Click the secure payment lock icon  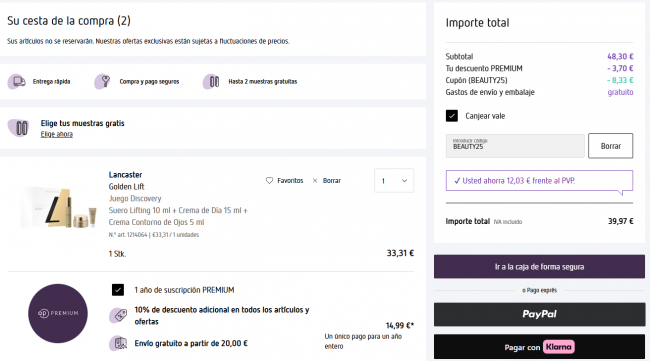[x=103, y=81]
